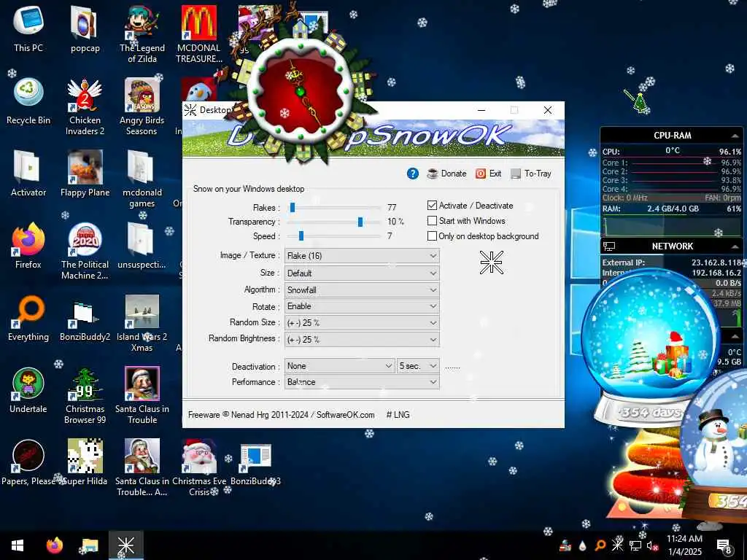Click the muted volume tray icon
Viewport: 747px width, 560px height.
653,545
